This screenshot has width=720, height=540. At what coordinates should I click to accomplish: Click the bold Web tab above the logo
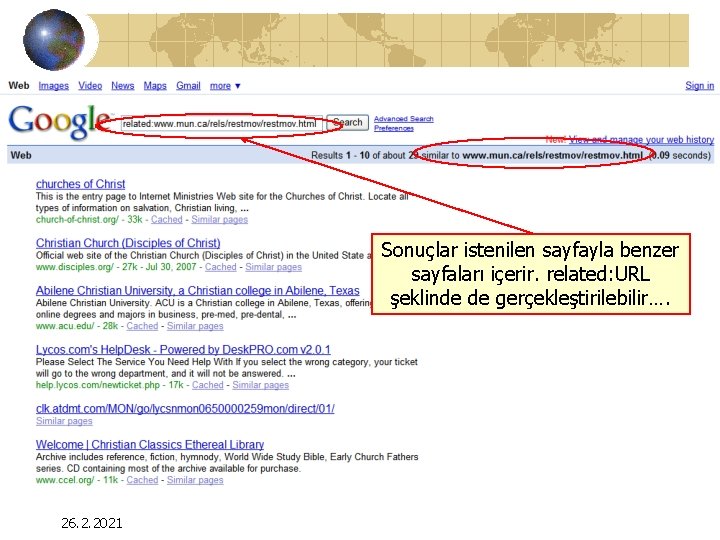click(19, 85)
